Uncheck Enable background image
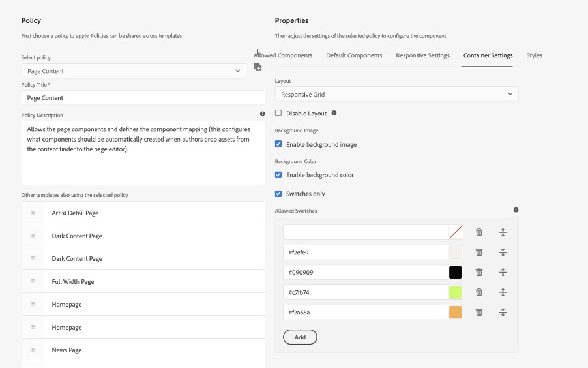Image resolution: width=588 pixels, height=368 pixels. pyautogui.click(x=278, y=144)
